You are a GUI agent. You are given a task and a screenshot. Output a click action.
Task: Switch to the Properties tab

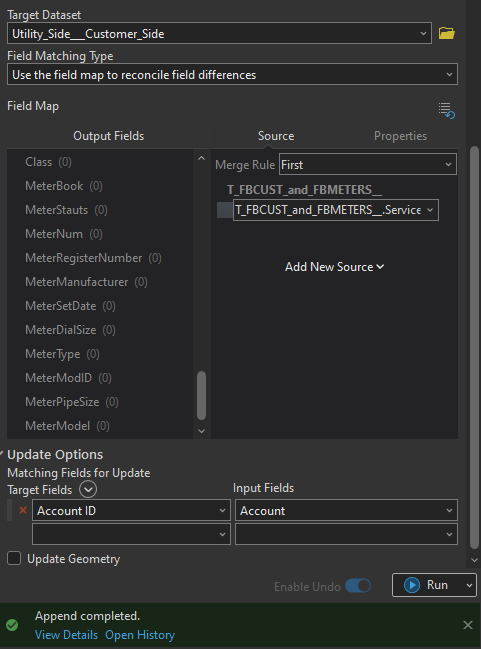click(400, 136)
